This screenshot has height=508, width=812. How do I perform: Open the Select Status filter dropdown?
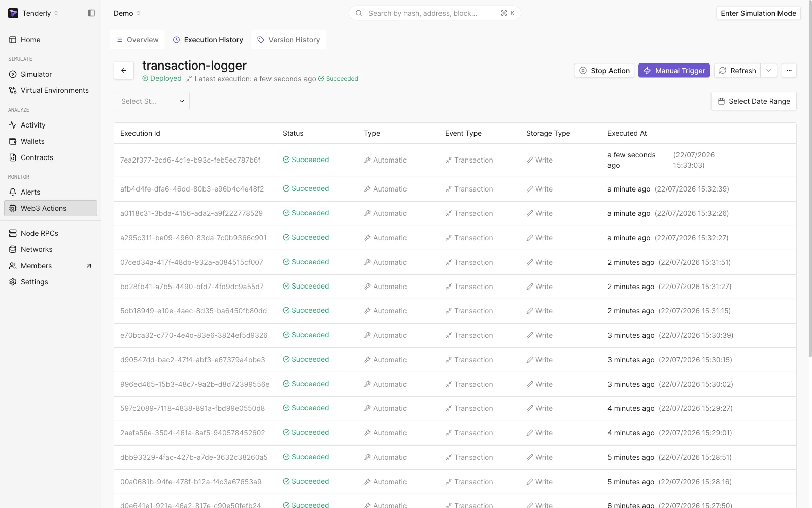pyautogui.click(x=152, y=101)
